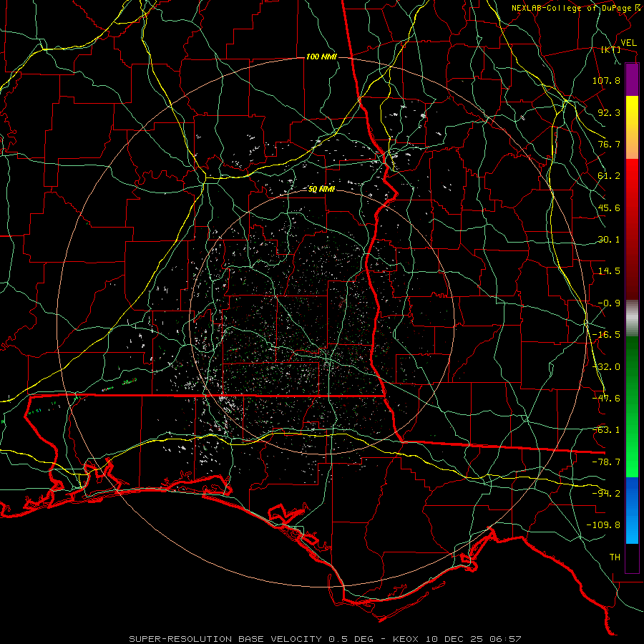Image resolution: width=644 pixels, height=644 pixels.
Task: Click the -94.2 legend value
Action: click(x=606, y=494)
